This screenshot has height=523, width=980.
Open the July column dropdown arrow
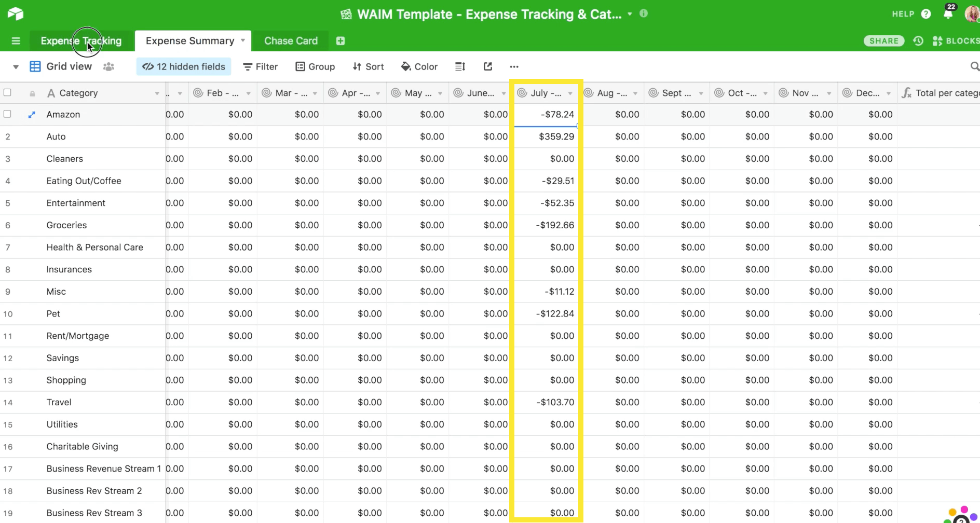click(570, 93)
